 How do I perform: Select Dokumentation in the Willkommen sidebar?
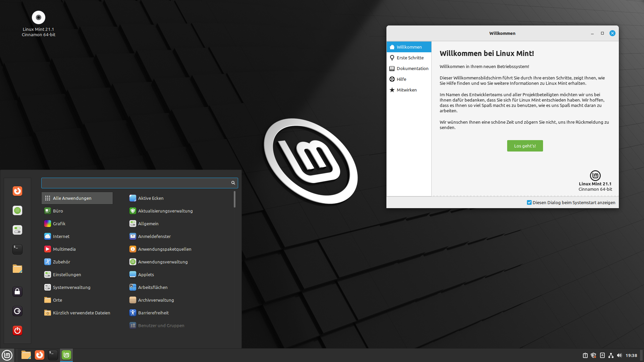point(412,68)
